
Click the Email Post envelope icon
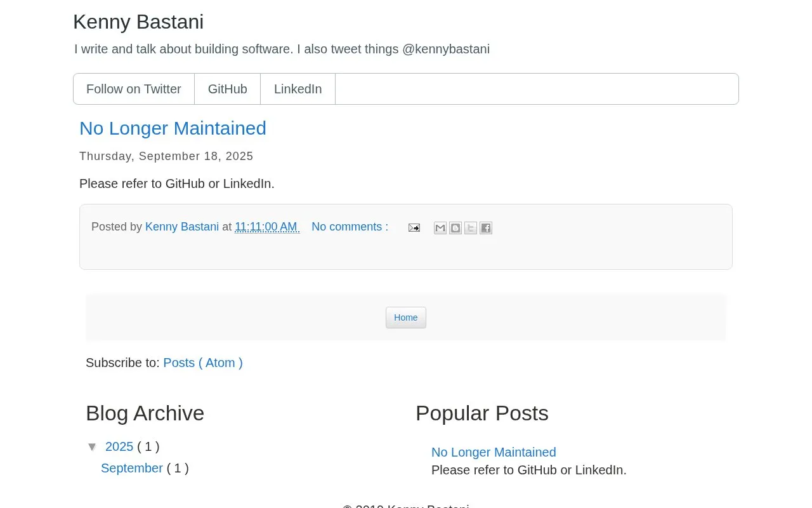pos(414,227)
